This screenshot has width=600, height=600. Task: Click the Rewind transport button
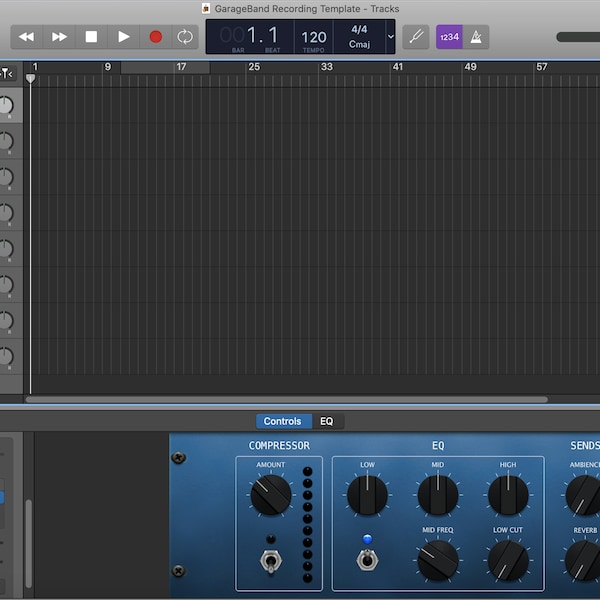(27, 37)
